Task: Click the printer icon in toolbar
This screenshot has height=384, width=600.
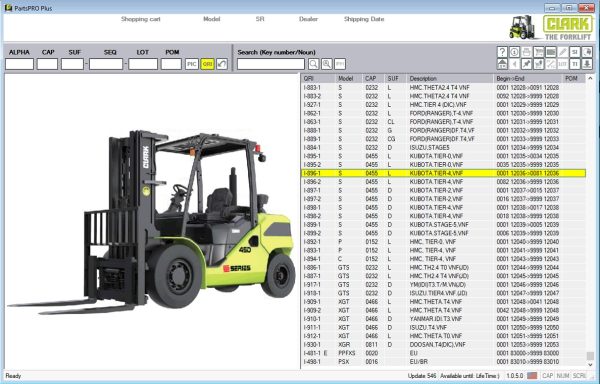Action: tap(527, 52)
